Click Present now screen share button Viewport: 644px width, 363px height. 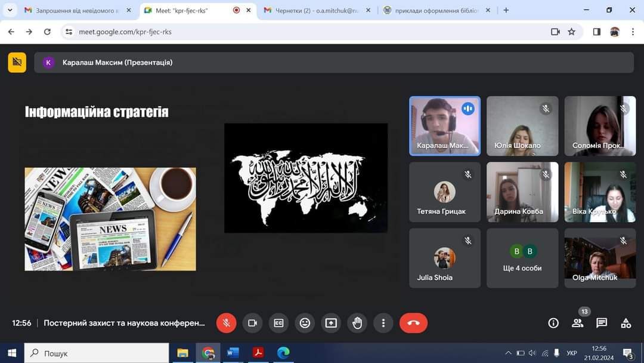pos(331,323)
